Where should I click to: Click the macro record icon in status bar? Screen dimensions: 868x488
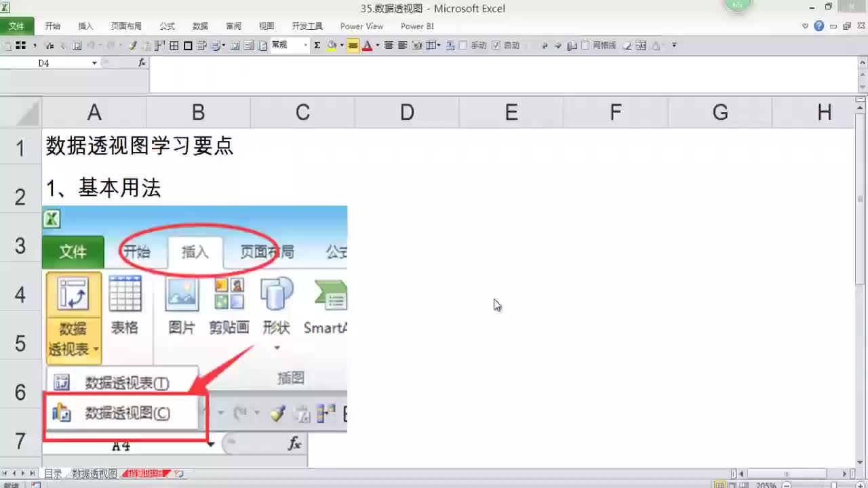(x=36, y=485)
